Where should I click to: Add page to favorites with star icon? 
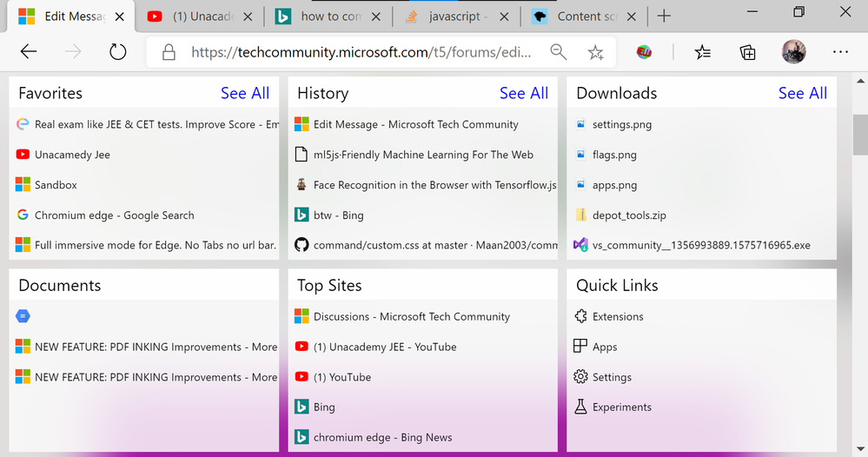pos(595,53)
